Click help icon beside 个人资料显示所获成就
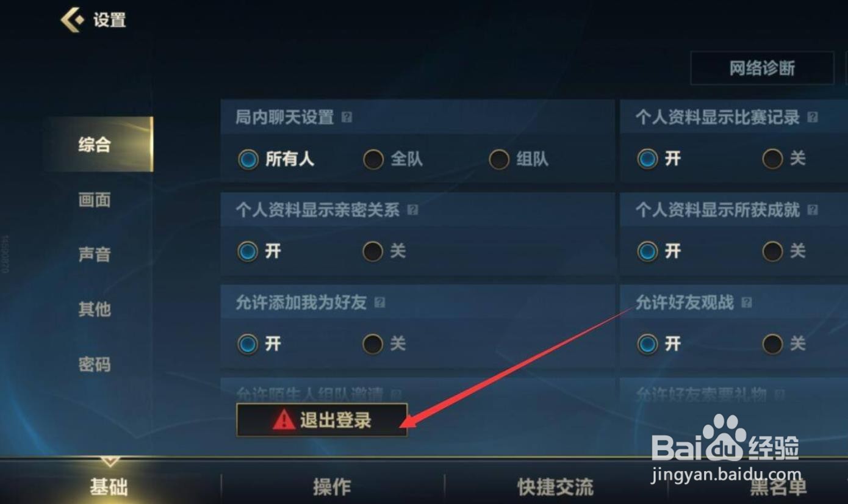The height and width of the screenshot is (504, 848). [x=812, y=210]
